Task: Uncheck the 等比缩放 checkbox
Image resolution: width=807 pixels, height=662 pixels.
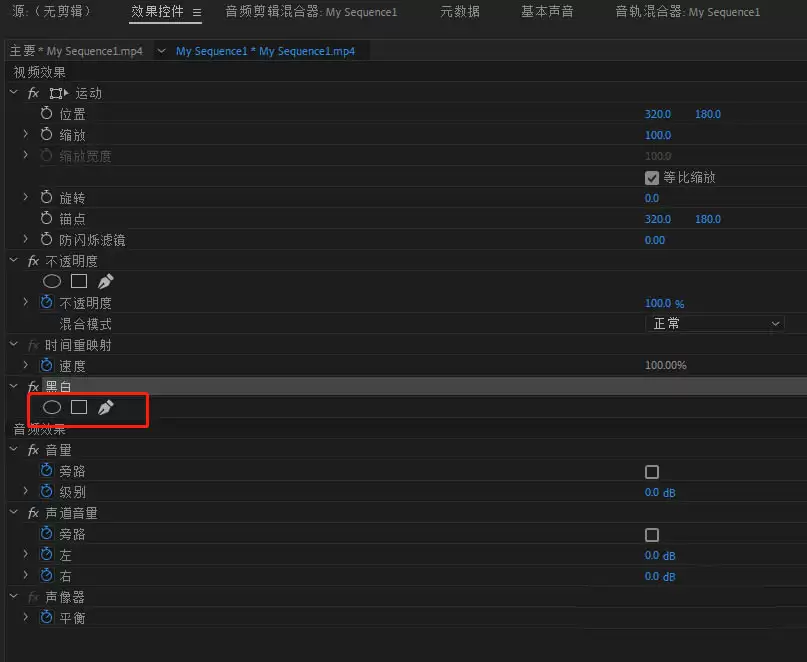Action: (x=652, y=178)
